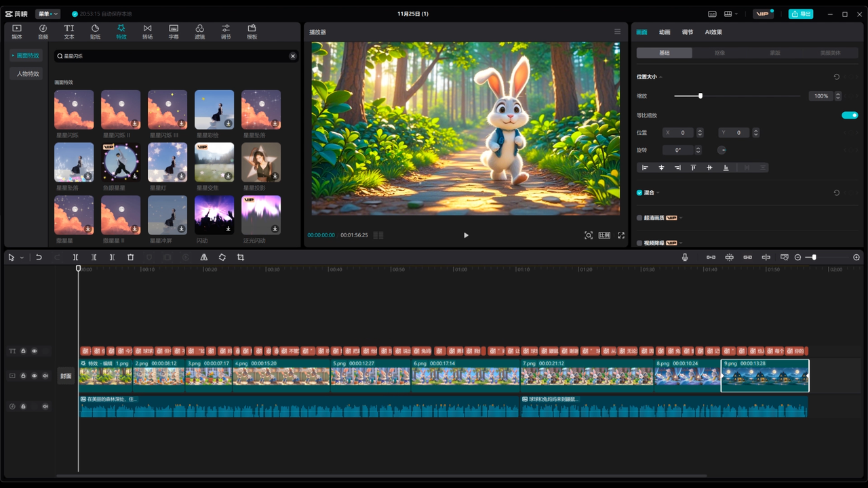The height and width of the screenshot is (488, 868).
Task: Open keyboard shortcuts icon in title bar
Action: click(712, 14)
